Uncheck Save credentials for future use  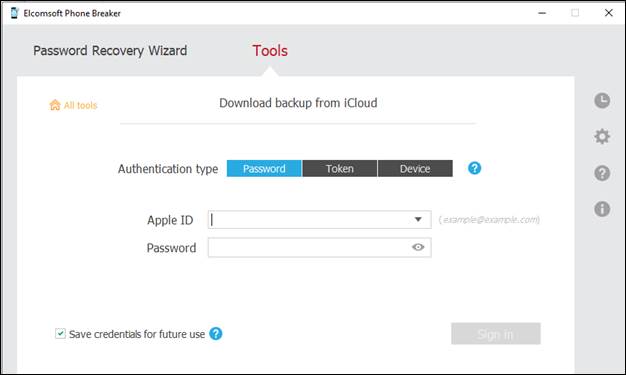coord(60,333)
